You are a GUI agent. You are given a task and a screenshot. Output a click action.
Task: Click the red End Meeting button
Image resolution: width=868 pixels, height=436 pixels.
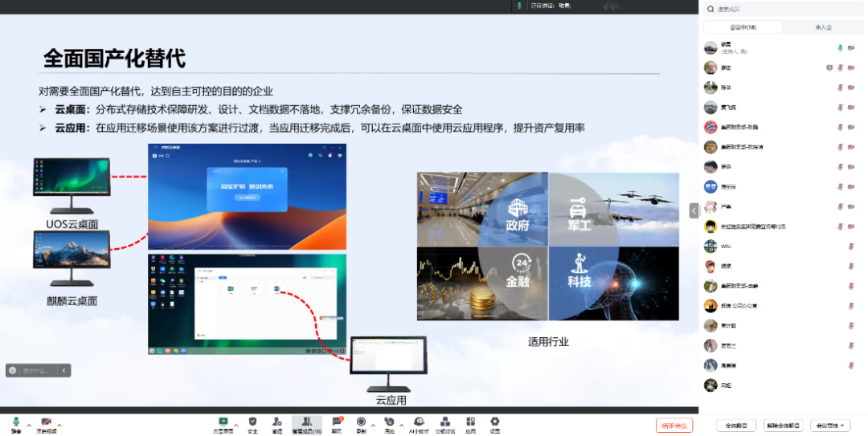click(x=674, y=426)
